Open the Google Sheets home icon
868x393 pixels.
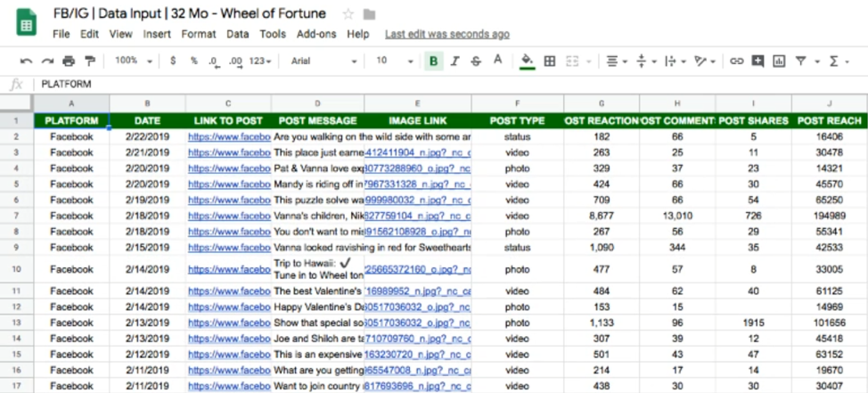click(x=26, y=22)
